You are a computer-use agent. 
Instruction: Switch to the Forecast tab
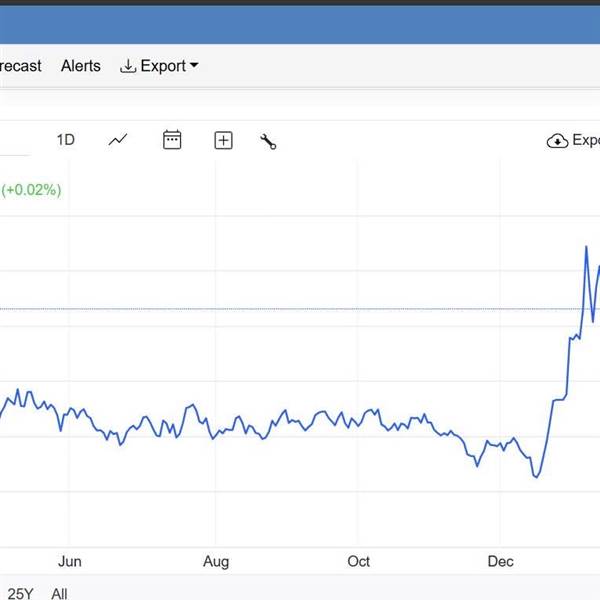pos(20,66)
